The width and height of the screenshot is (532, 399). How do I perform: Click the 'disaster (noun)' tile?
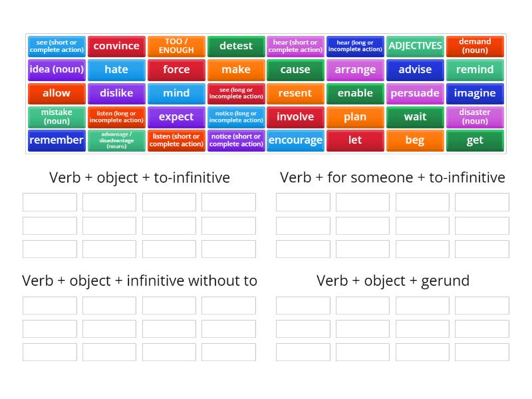click(x=475, y=117)
